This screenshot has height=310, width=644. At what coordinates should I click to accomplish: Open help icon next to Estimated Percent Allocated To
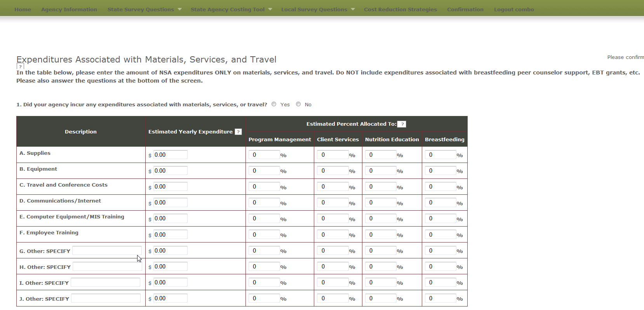tap(402, 124)
